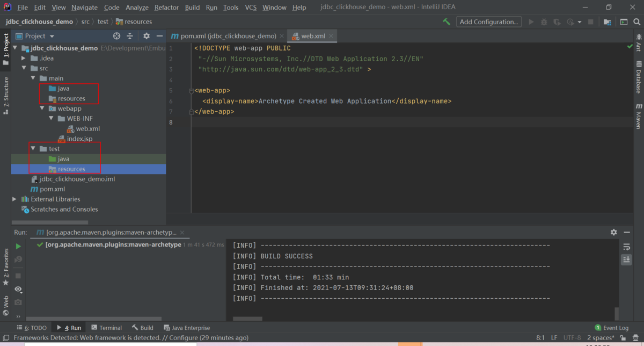Collapse the main folder arrow
This screenshot has width=644, height=346.
(33, 78)
